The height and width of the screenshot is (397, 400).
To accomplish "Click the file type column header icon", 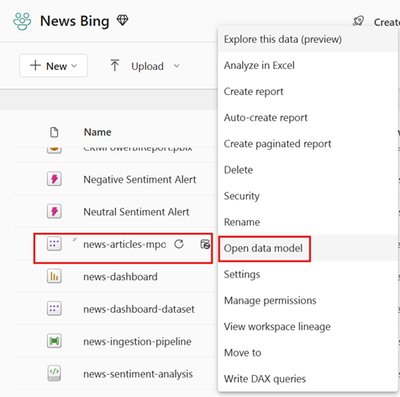I will (54, 132).
